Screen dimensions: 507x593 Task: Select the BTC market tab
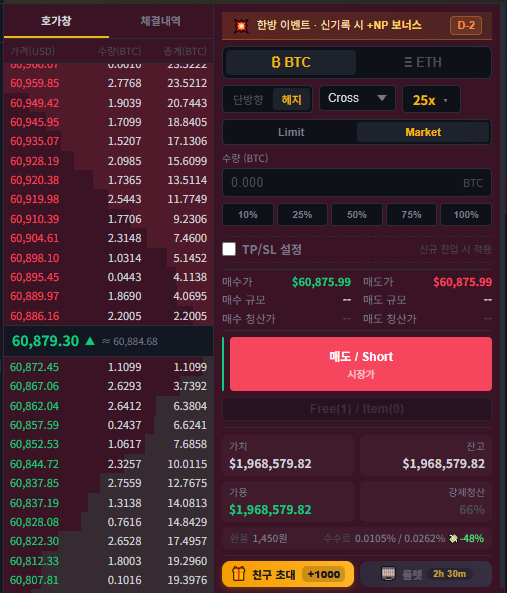pos(291,62)
